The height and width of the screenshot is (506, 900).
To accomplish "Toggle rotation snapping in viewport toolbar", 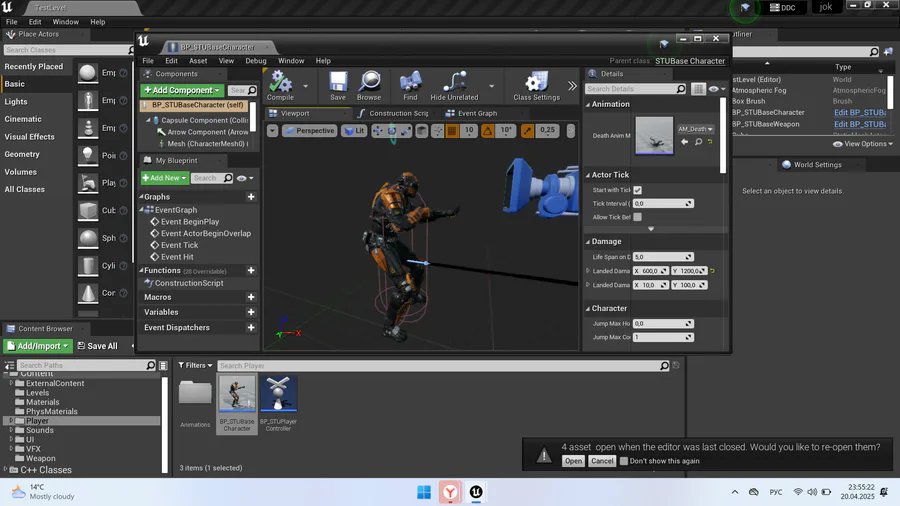I will tap(487, 131).
